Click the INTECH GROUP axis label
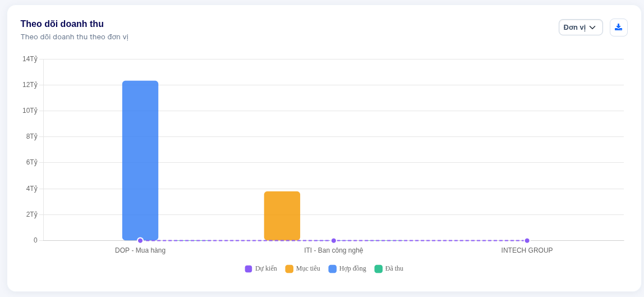Screen dimensions: 644x297 (x=527, y=250)
